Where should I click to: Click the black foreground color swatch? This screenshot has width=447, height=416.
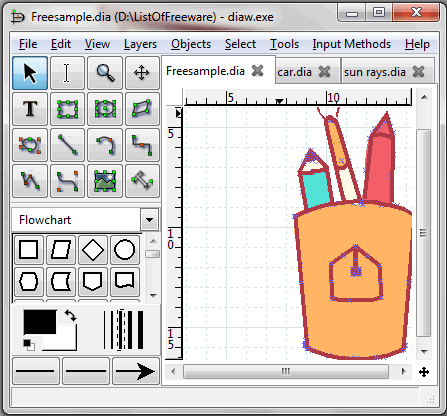(x=40, y=322)
